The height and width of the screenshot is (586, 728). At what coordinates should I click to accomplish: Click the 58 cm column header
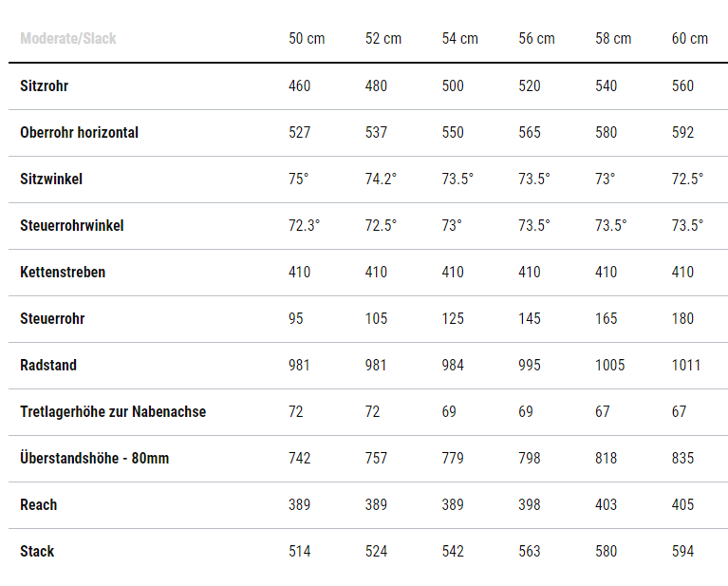(613, 39)
